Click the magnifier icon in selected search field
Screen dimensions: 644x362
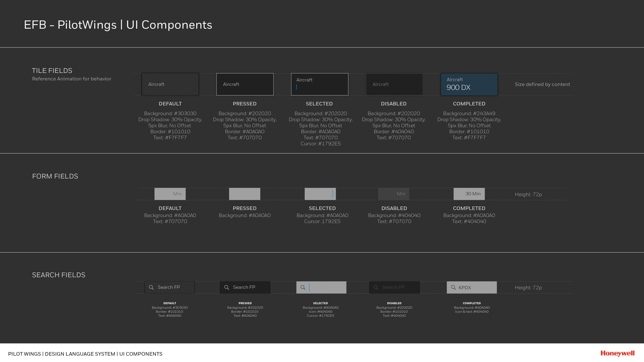click(x=303, y=287)
